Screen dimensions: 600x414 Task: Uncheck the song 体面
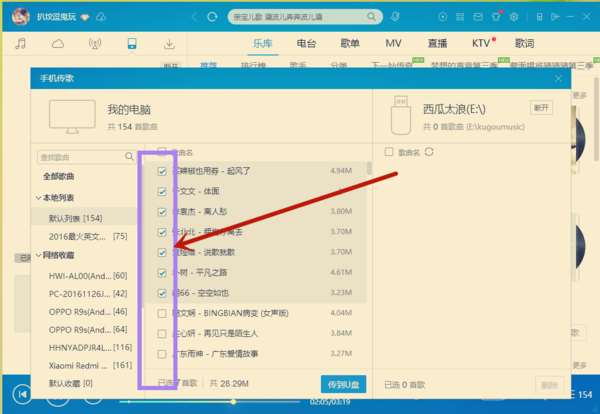(162, 191)
